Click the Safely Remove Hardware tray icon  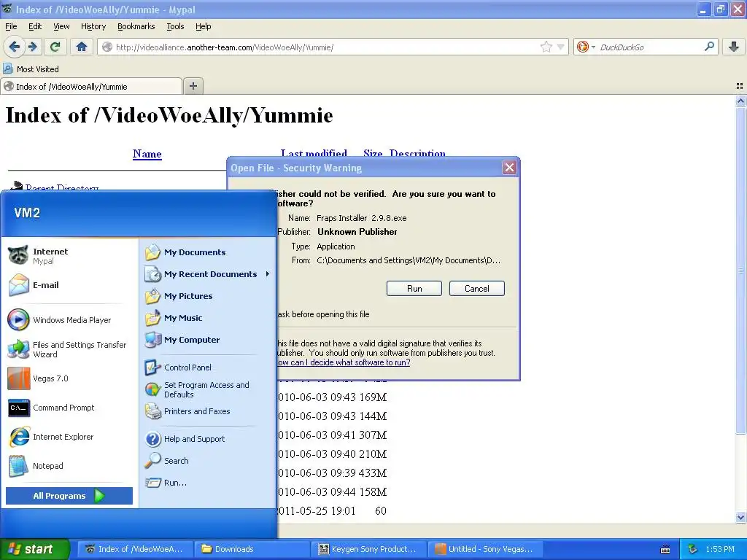693,549
